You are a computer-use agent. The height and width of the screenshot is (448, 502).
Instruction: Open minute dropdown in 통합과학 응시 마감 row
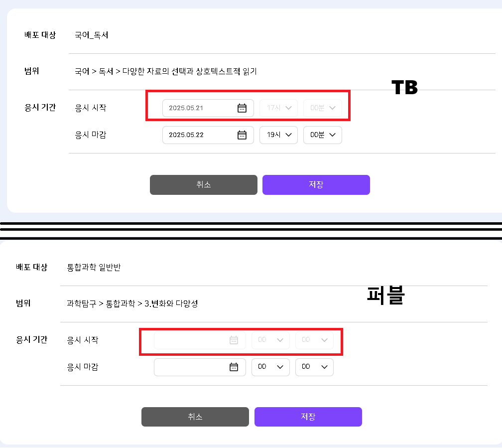[314, 367]
